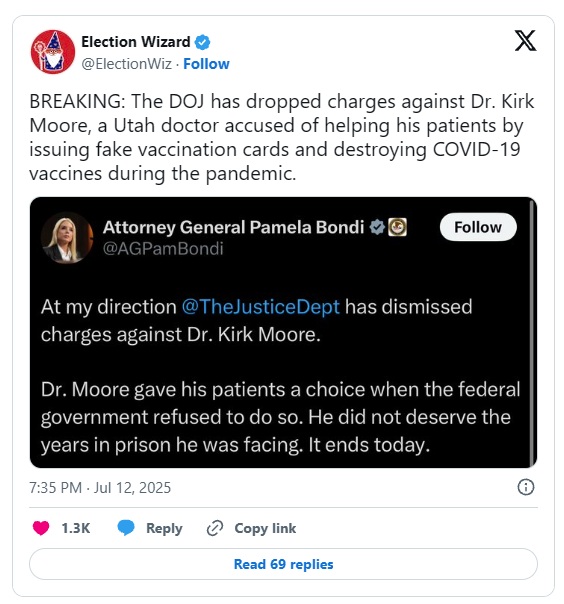Click the DOJ seal affiliation badge

[397, 227]
